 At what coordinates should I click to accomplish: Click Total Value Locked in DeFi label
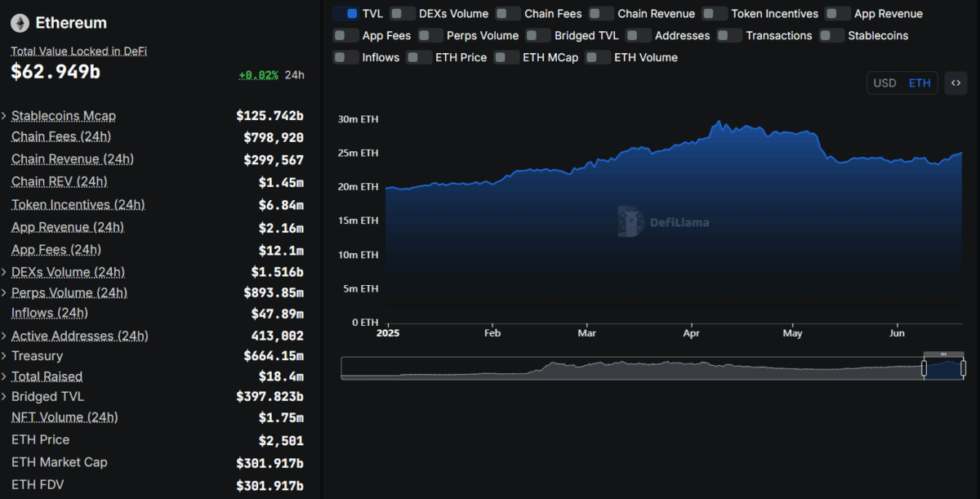(78, 51)
